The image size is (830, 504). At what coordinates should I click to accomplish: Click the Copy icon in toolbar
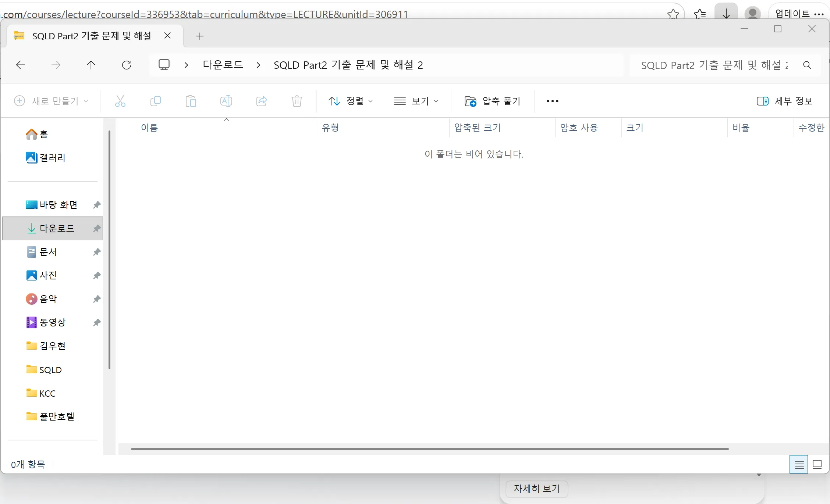pyautogui.click(x=156, y=101)
